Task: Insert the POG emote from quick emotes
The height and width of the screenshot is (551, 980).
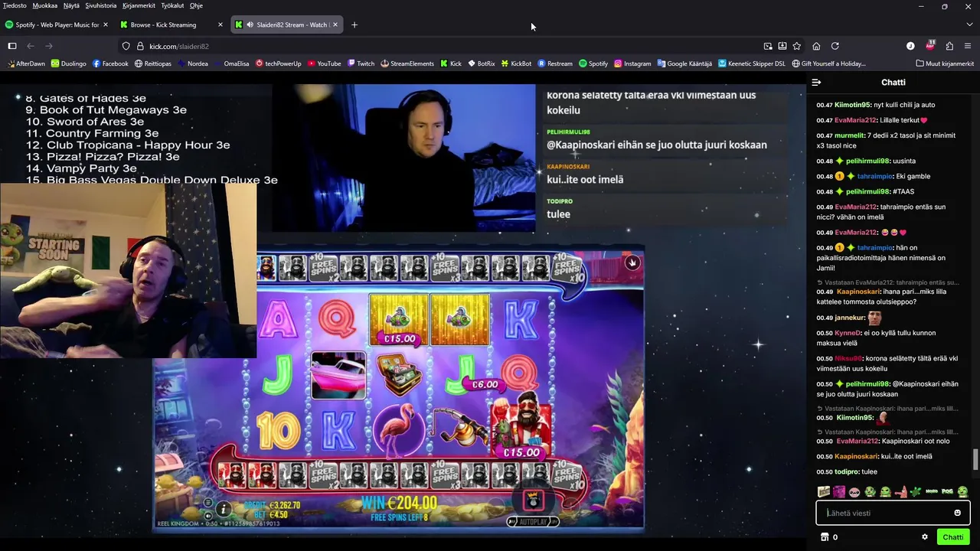Action: click(x=947, y=491)
